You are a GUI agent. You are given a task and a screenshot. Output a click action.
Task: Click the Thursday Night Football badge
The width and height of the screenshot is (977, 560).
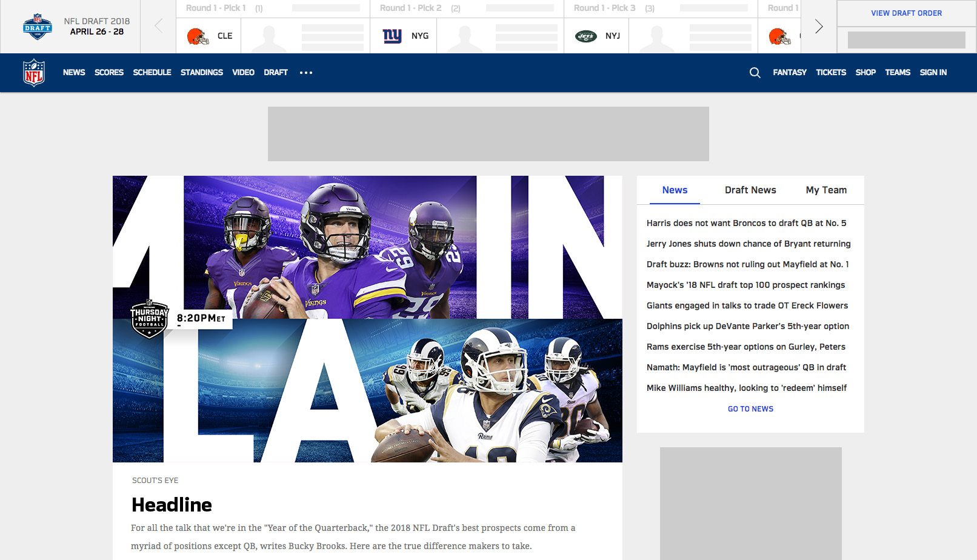[149, 318]
